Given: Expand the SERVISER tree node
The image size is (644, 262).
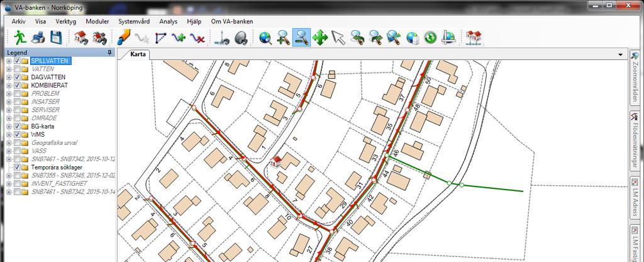Looking at the screenshot, I should [9, 110].
